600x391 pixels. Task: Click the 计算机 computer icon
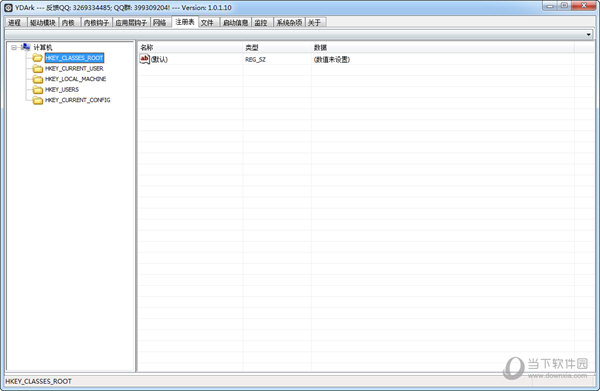[x=26, y=47]
